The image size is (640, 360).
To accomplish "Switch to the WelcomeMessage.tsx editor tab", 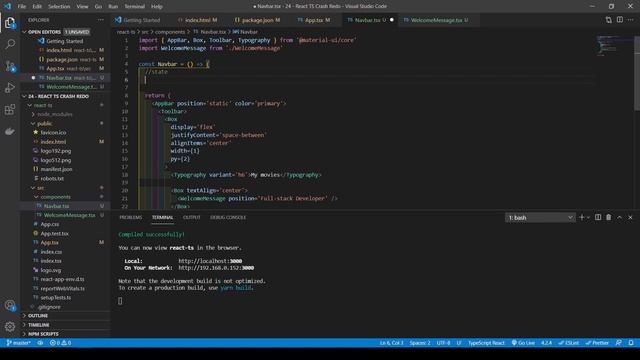I will tap(436, 20).
